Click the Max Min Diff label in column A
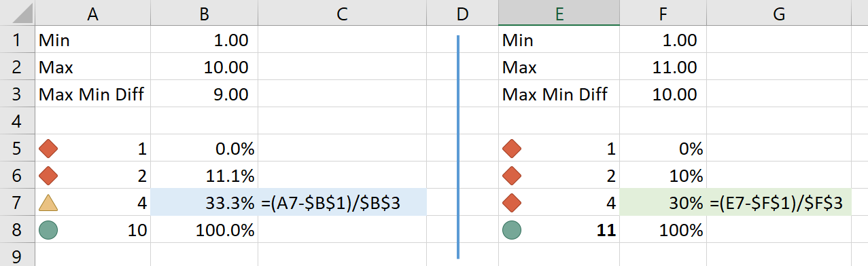 coord(92,94)
